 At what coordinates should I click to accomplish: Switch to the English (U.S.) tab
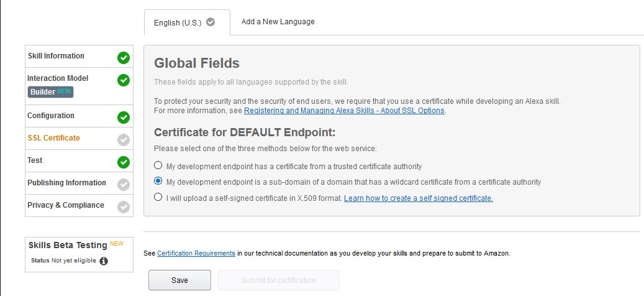(x=178, y=22)
